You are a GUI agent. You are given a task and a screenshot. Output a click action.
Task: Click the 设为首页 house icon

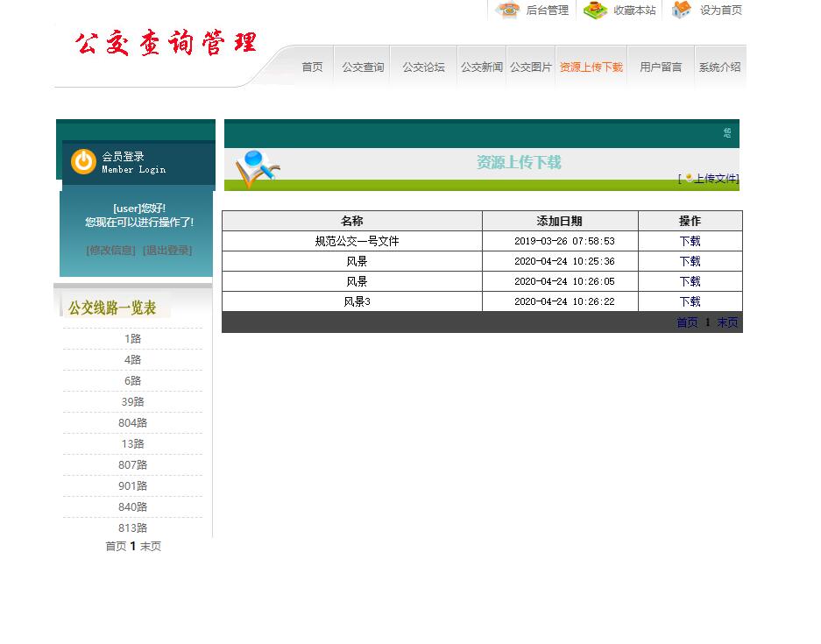click(681, 11)
